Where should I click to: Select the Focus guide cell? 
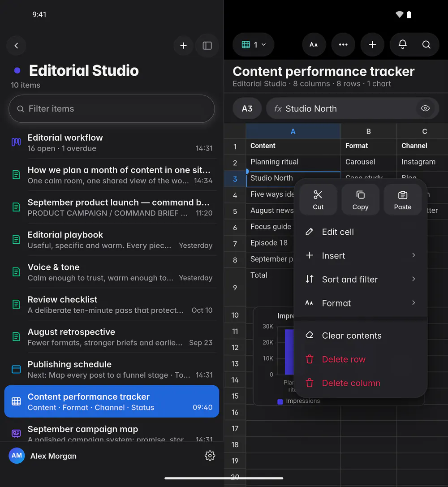(270, 227)
